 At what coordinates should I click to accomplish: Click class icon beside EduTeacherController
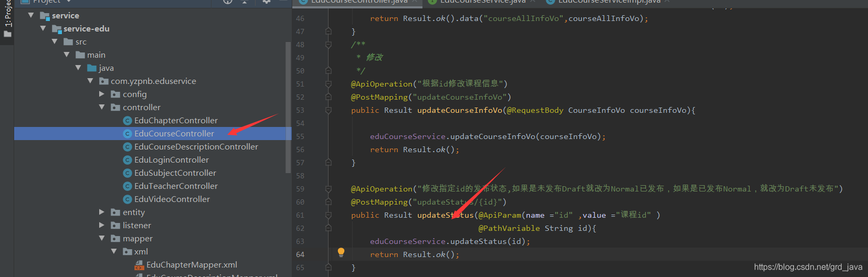coord(127,186)
